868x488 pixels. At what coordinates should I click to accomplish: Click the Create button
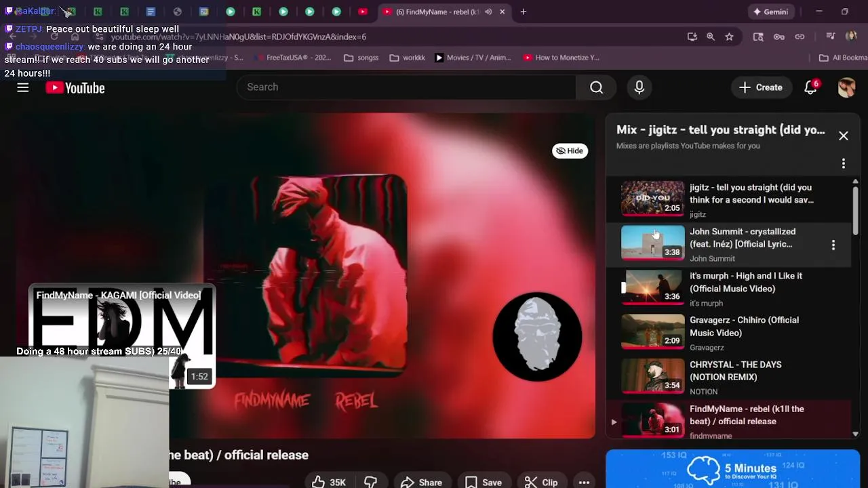click(761, 87)
